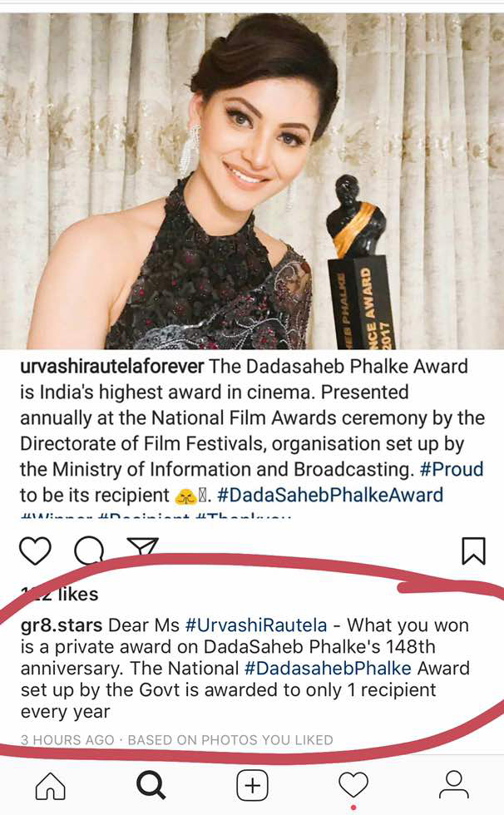Tap the post photo of woman with trophy
This screenshot has height=815, width=504.
pos(252,181)
